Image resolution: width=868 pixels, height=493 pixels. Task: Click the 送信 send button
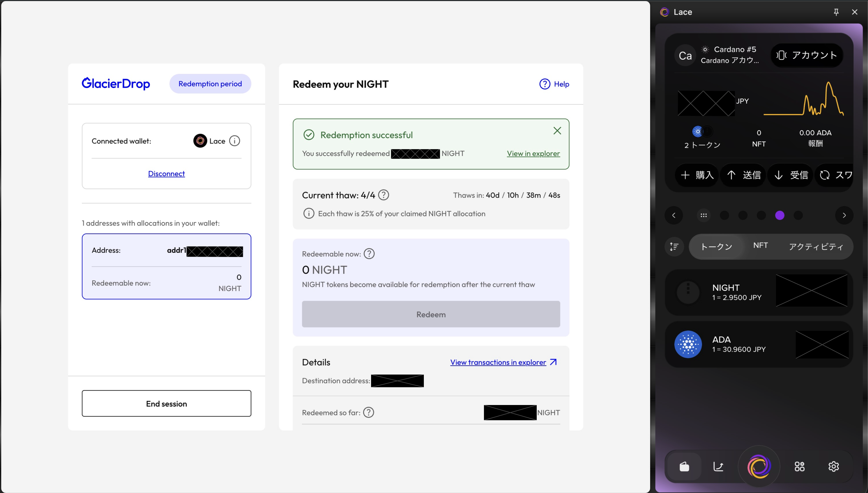(743, 175)
